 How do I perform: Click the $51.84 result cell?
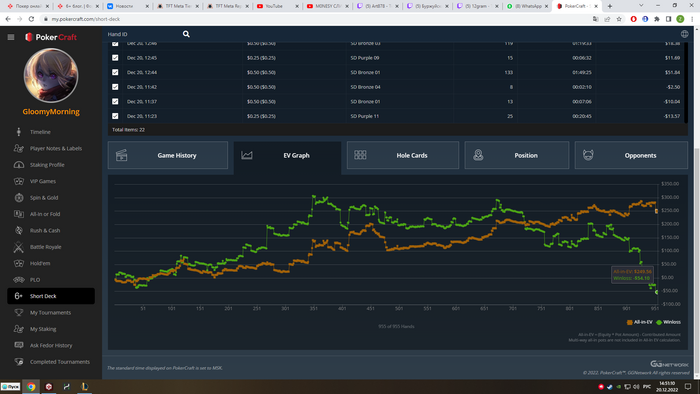click(x=672, y=72)
